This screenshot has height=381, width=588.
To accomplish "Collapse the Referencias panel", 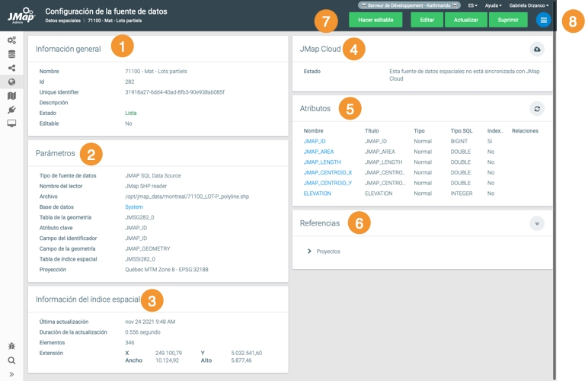I will [537, 223].
